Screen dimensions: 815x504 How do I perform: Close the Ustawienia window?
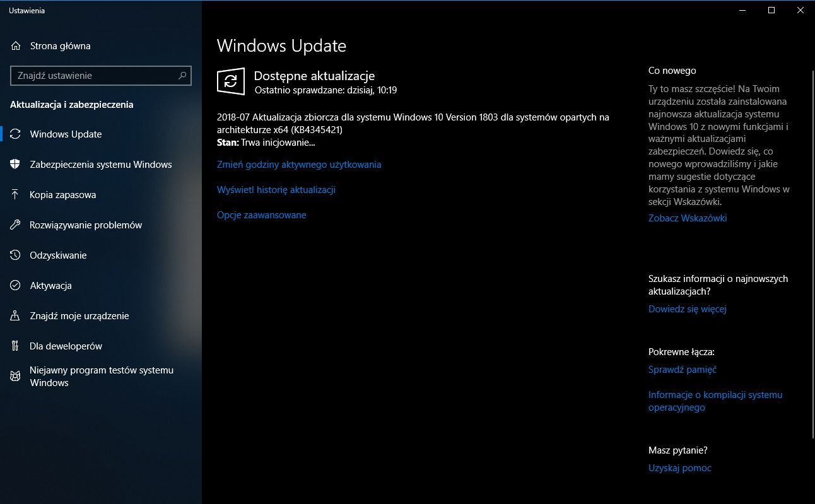point(800,10)
